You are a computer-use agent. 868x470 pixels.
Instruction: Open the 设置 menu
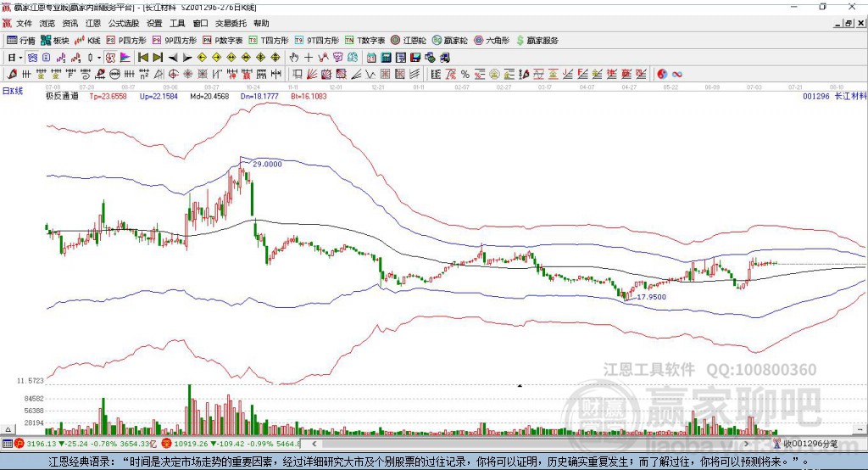[154, 23]
